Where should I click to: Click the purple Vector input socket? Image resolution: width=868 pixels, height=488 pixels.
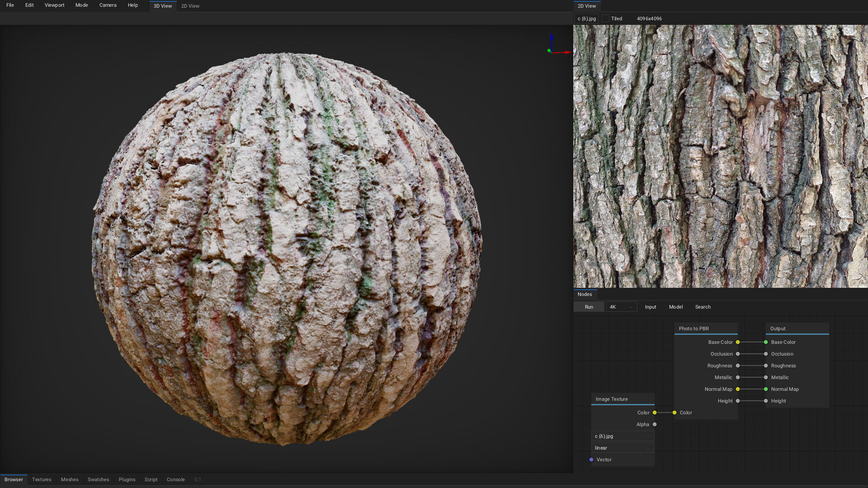pyautogui.click(x=591, y=460)
